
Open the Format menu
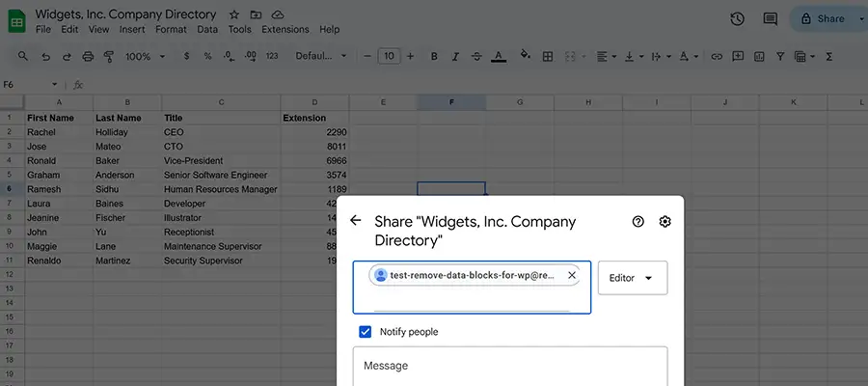pyautogui.click(x=171, y=29)
